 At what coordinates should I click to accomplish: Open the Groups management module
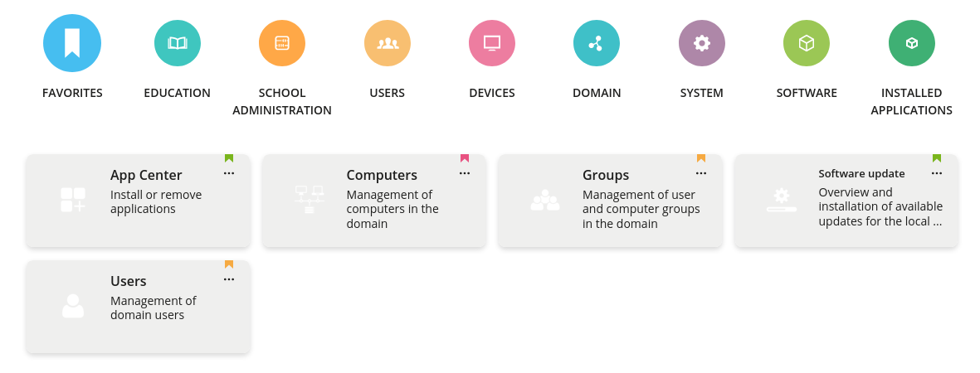point(610,201)
